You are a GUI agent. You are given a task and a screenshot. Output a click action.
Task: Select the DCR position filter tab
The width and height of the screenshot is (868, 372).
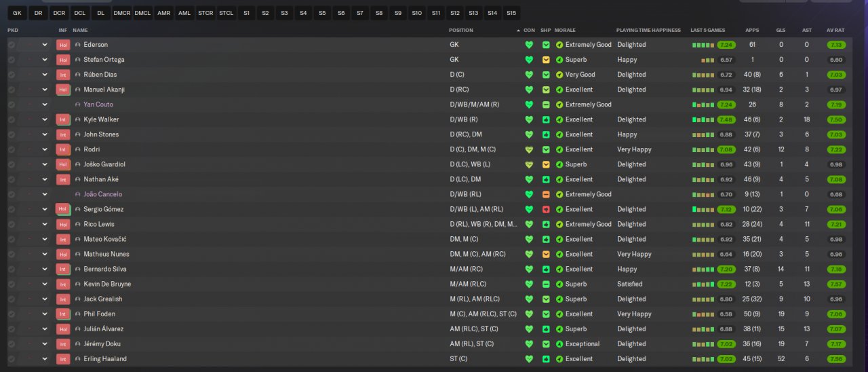point(58,13)
